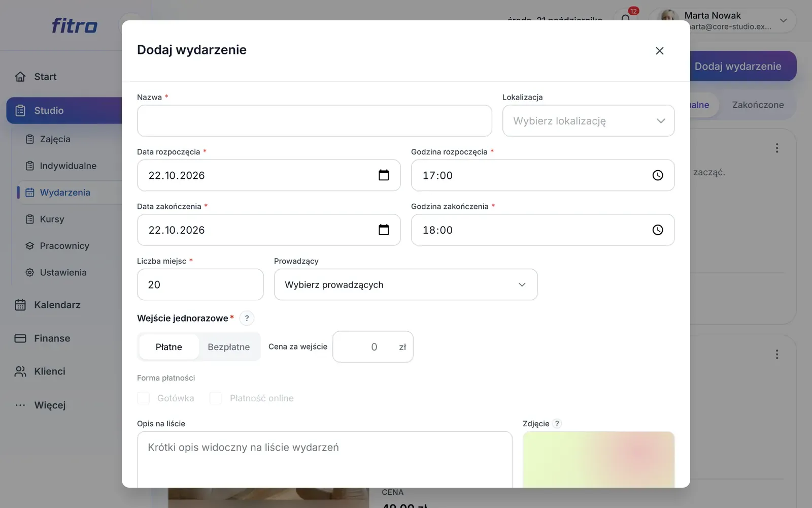Viewport: 812px width, 508px height.
Task: Open notifications bell icon
Action: point(626,19)
